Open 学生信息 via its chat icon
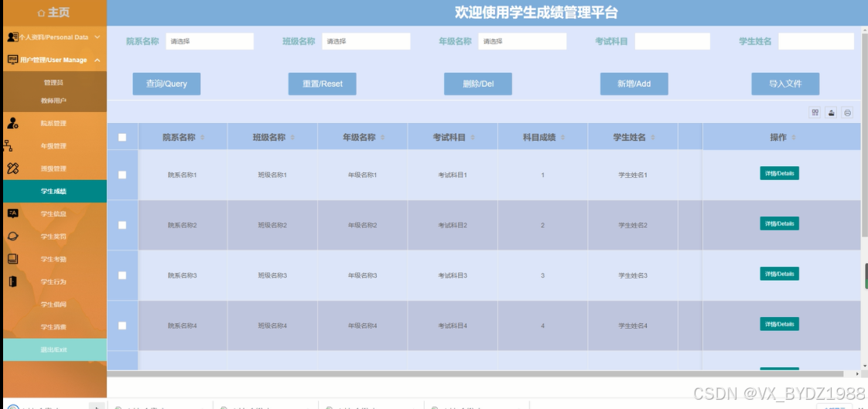This screenshot has width=868, height=409. (12, 213)
